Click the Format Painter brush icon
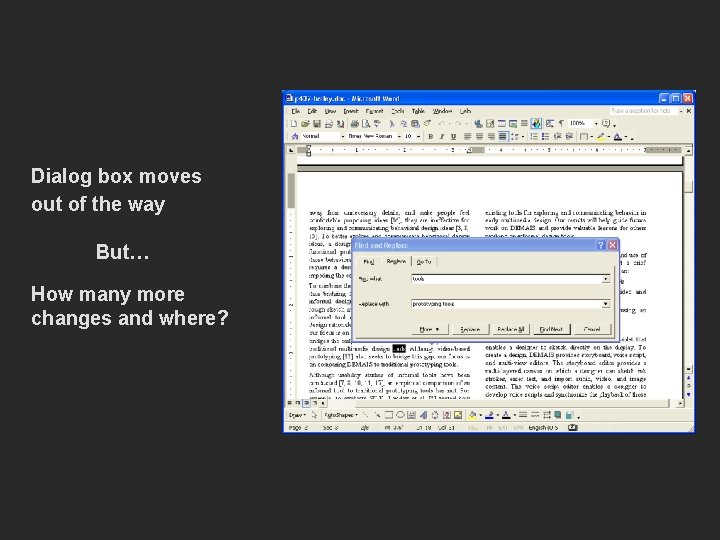Viewport: 720px width, 540px height. [428, 124]
